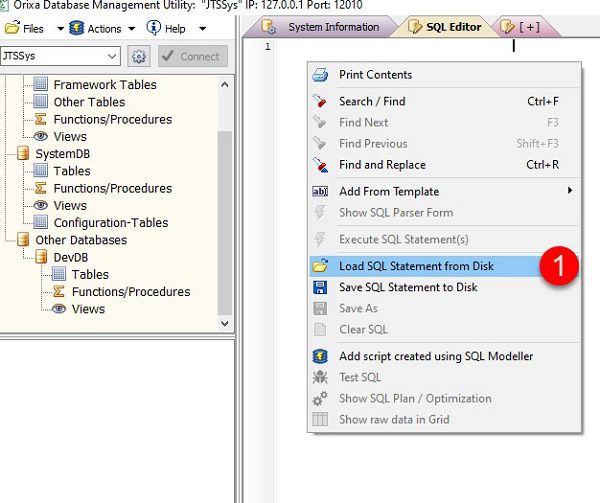Image resolution: width=600 pixels, height=503 pixels.
Task: Click into the SQL editor line 1
Action: click(436, 47)
